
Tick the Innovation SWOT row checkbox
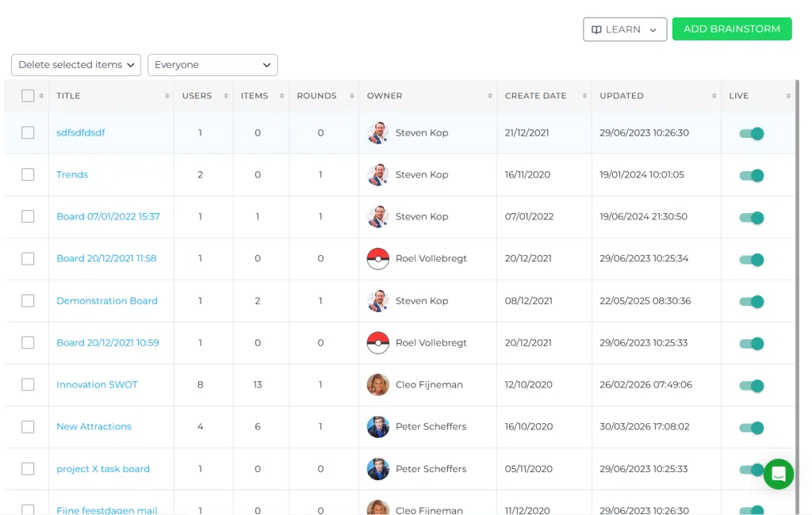pyautogui.click(x=28, y=384)
